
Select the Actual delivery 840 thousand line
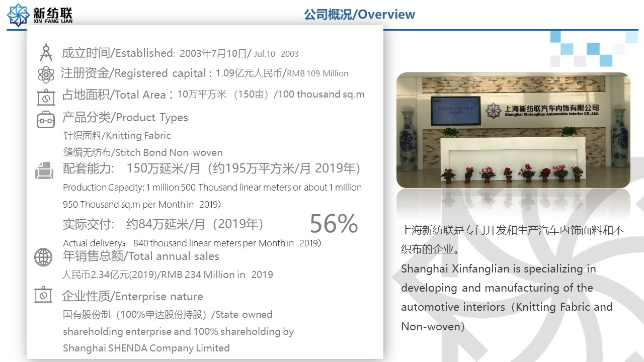point(192,243)
